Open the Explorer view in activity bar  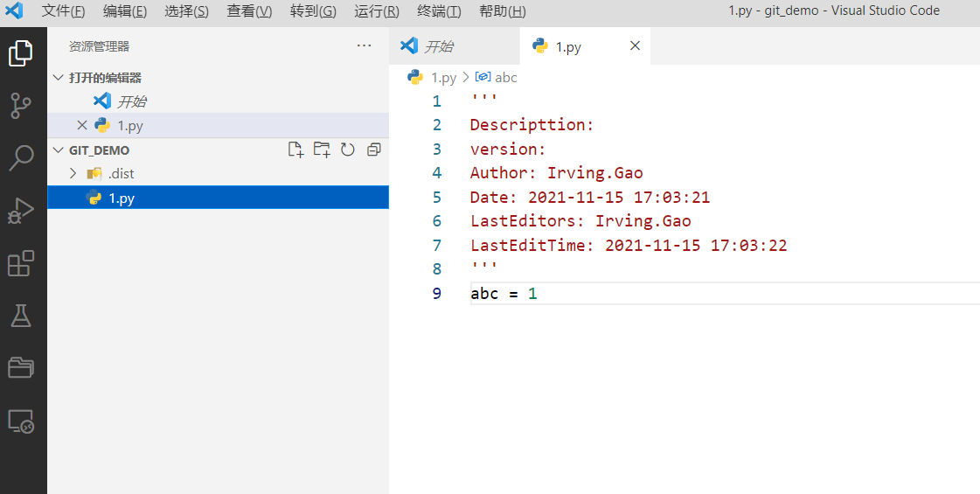(x=21, y=53)
